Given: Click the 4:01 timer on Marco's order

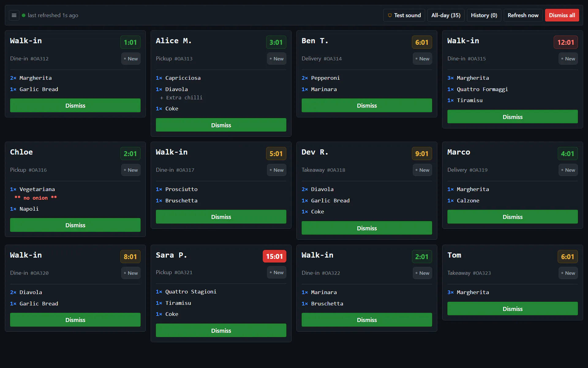Looking at the screenshot, I should coord(567,154).
